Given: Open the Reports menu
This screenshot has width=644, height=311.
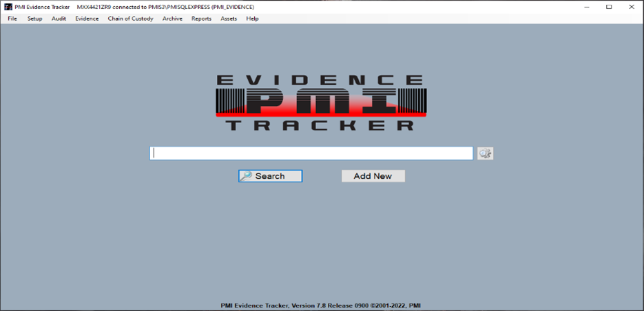Looking at the screenshot, I should pyautogui.click(x=201, y=19).
